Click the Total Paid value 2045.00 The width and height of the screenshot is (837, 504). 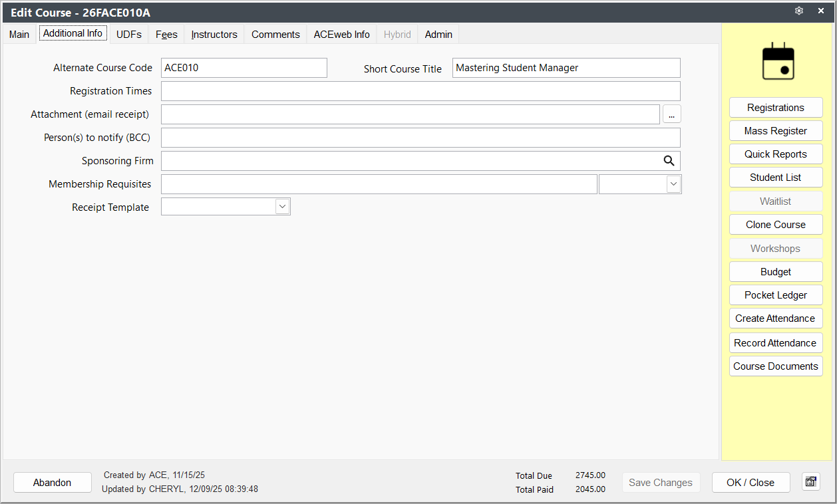pyautogui.click(x=590, y=489)
